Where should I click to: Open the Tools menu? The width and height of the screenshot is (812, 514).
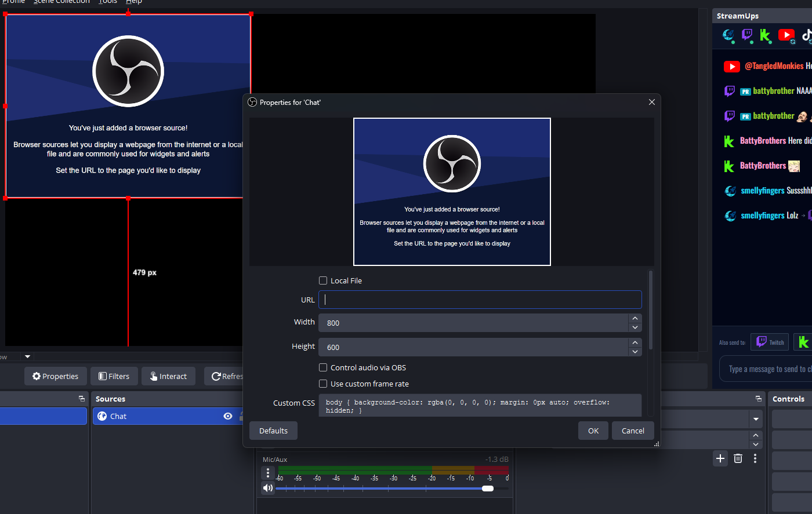[108, 2]
